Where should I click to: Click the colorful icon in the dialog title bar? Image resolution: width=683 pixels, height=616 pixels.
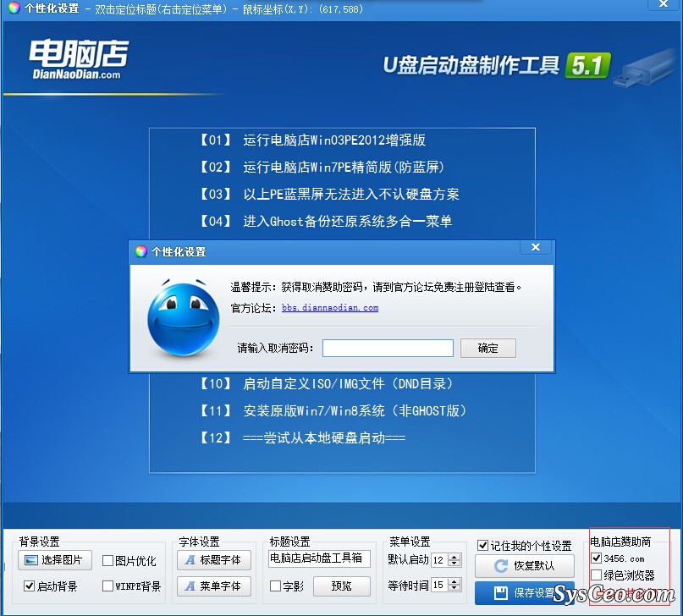[x=141, y=251]
